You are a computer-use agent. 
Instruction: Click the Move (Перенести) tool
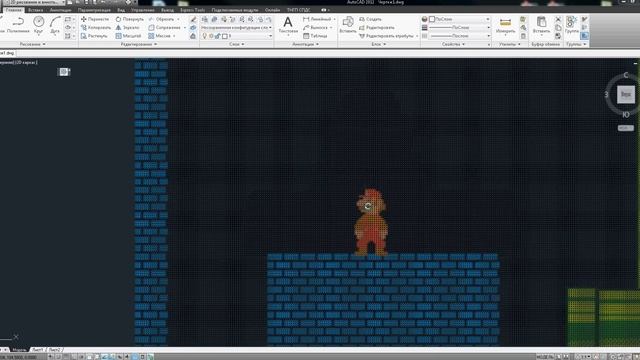pos(95,19)
